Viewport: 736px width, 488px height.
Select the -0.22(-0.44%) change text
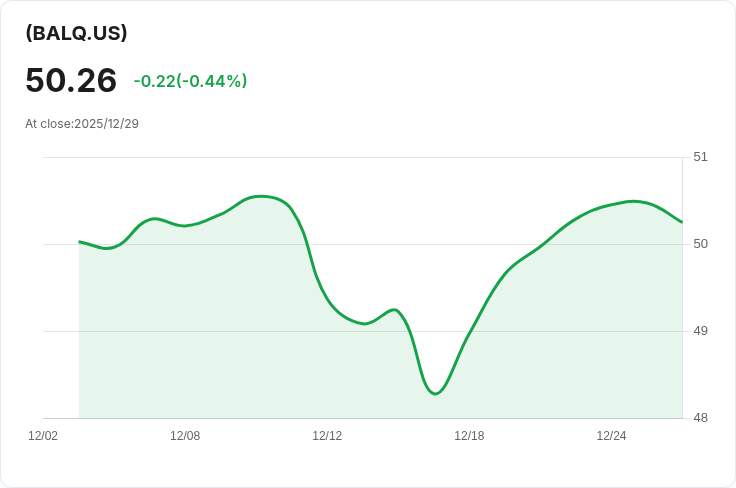(190, 81)
